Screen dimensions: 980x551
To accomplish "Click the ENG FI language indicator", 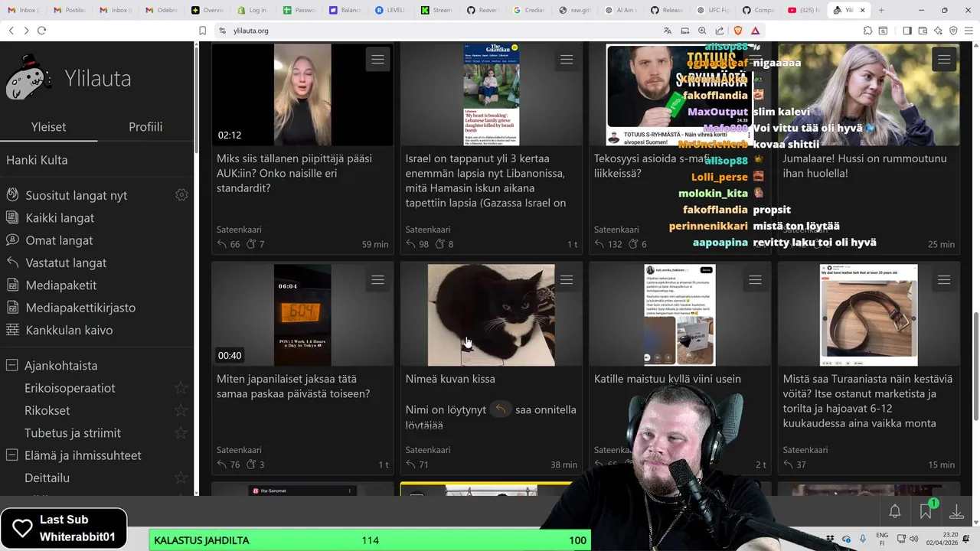I will (882, 539).
